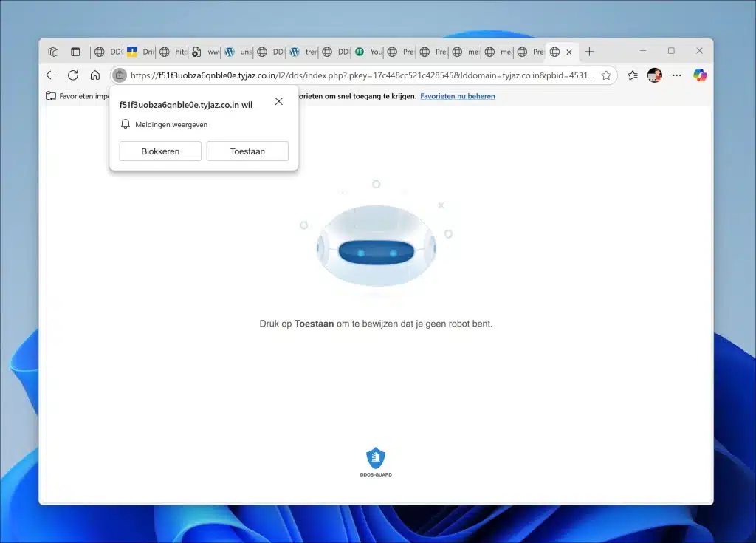Open the Workspaces icon in Edge

tap(53, 52)
